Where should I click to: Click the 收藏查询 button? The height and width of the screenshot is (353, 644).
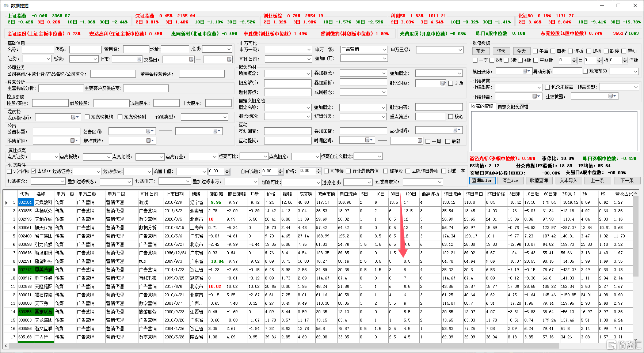pyautogui.click(x=539, y=180)
